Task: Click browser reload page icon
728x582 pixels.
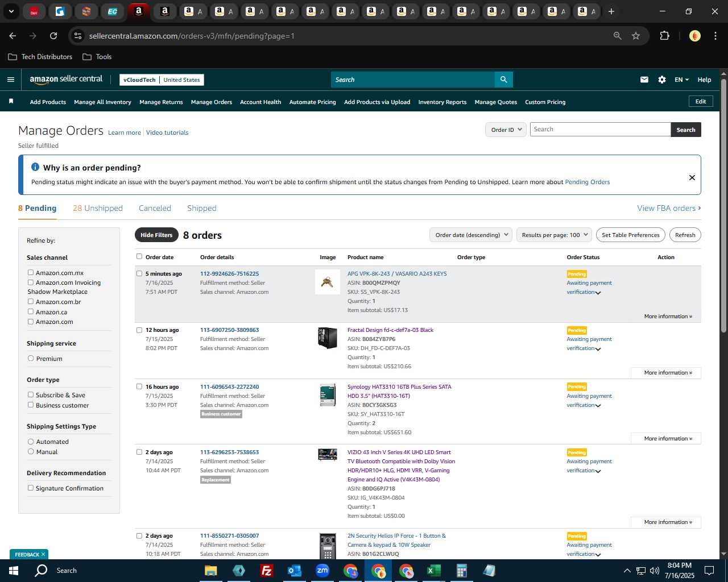Action: 53,36
